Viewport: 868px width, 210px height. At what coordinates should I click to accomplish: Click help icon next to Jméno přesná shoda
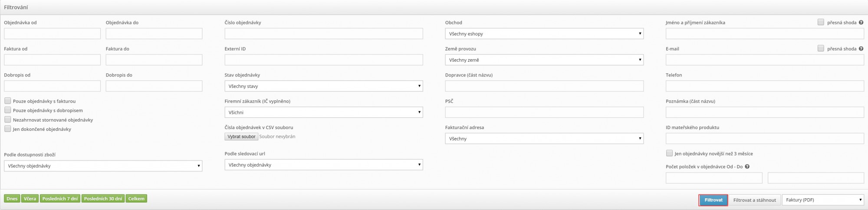coord(861,23)
